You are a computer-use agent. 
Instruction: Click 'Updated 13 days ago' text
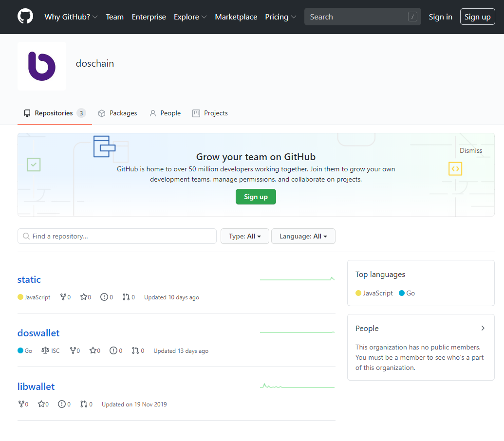tap(181, 351)
